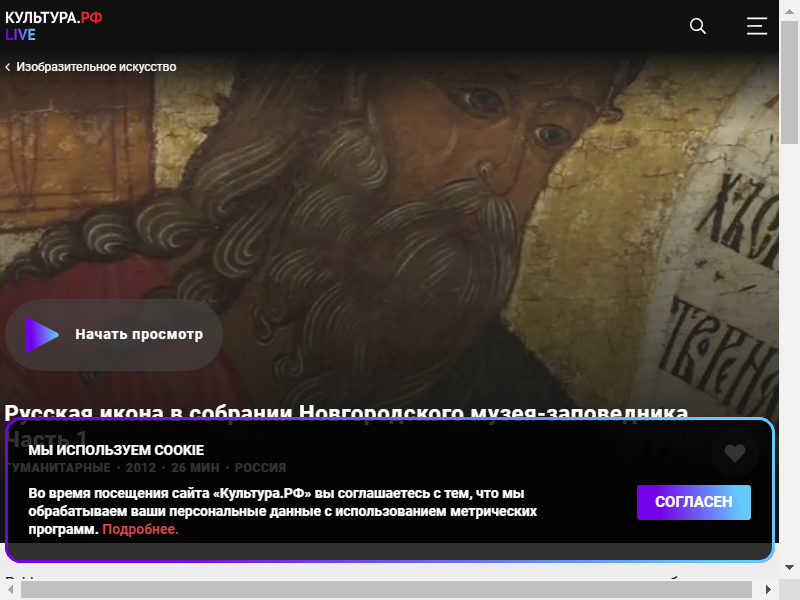This screenshot has width=800, height=600.
Task: Click the horizontal scrollbar thumb
Action: tap(386, 589)
